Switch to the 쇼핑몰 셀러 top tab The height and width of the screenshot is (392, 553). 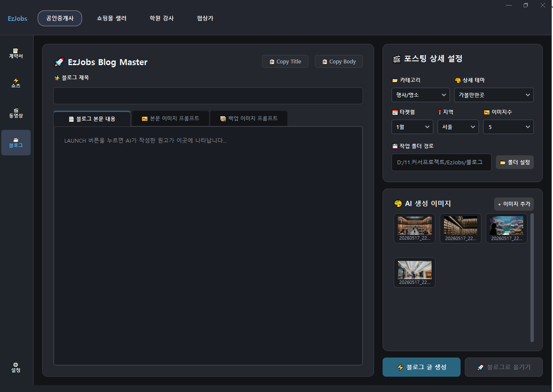(x=112, y=18)
